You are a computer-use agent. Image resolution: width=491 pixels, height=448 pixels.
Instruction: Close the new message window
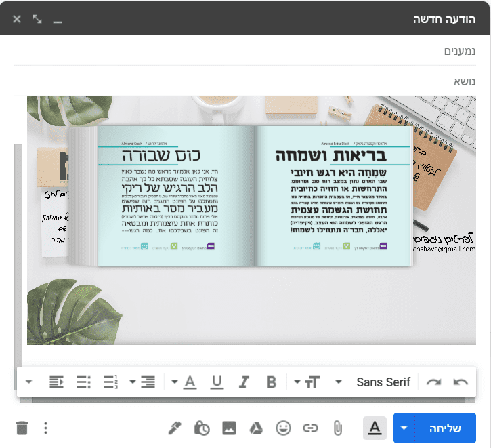click(17, 19)
